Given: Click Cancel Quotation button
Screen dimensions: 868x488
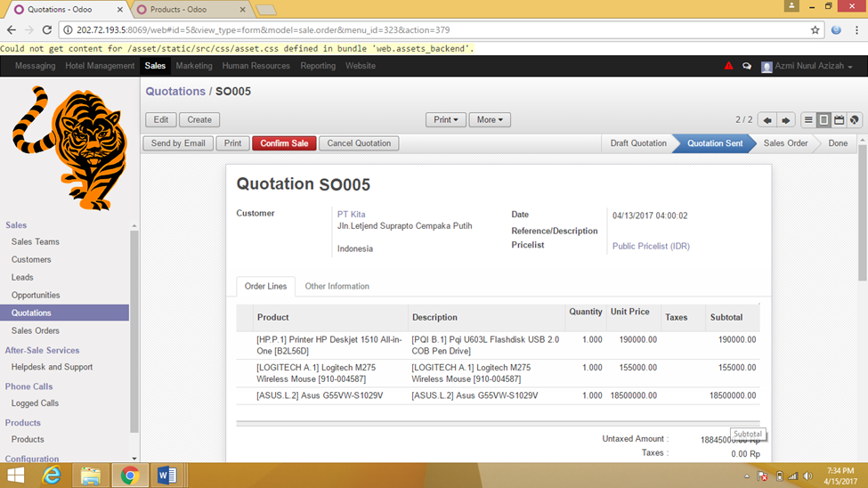Looking at the screenshot, I should [x=359, y=143].
